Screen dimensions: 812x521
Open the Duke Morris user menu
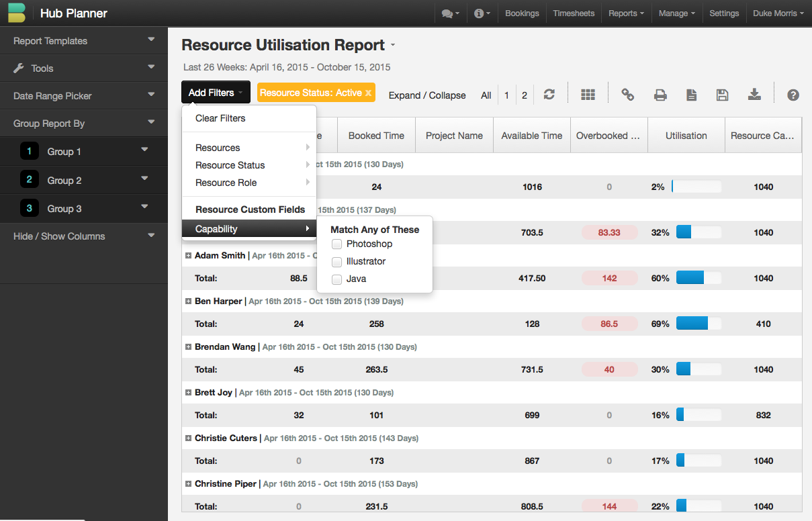pyautogui.click(x=778, y=13)
